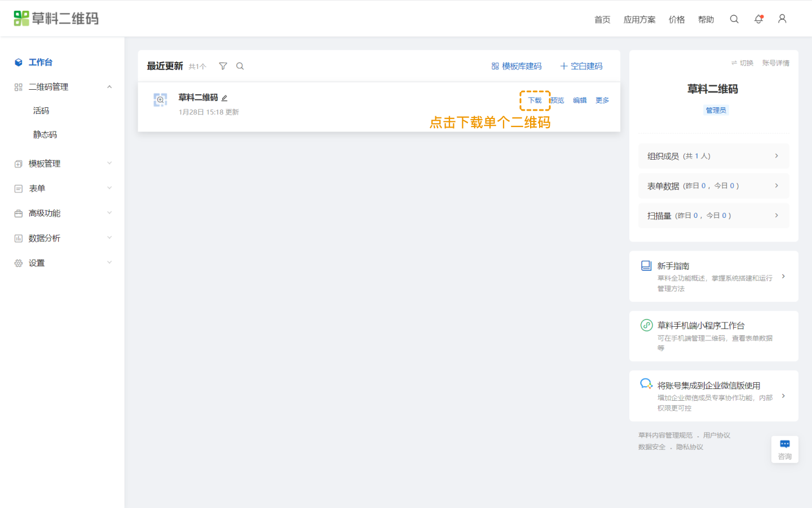Viewport: 812px width, 508px height.
Task: Go to 价格 in top navigation
Action: point(677,20)
